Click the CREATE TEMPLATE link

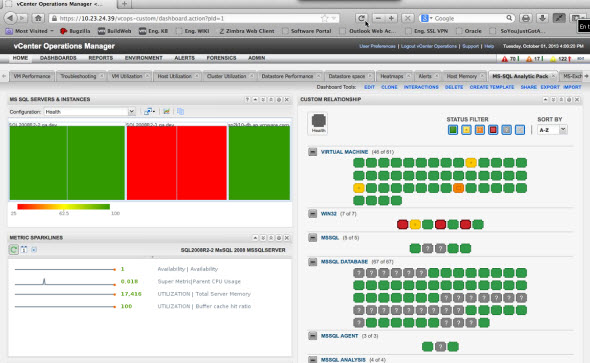click(492, 87)
